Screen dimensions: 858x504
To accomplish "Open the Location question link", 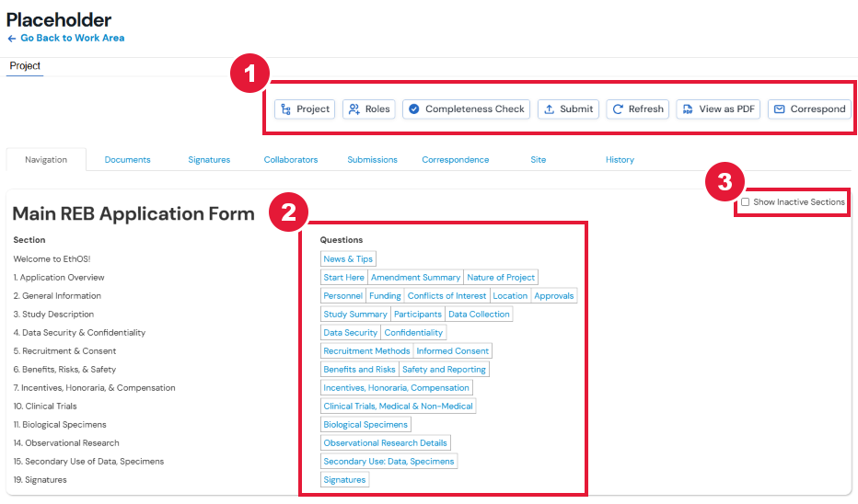I will (510, 296).
